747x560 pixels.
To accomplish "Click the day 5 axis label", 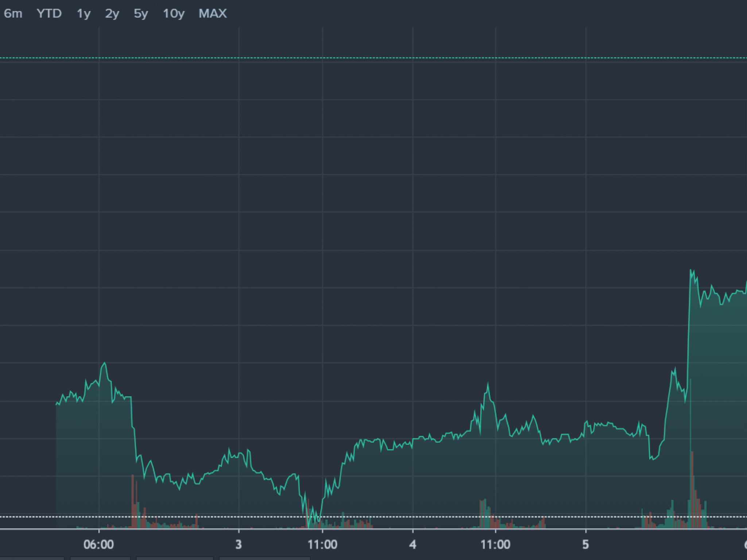I will 585,544.
